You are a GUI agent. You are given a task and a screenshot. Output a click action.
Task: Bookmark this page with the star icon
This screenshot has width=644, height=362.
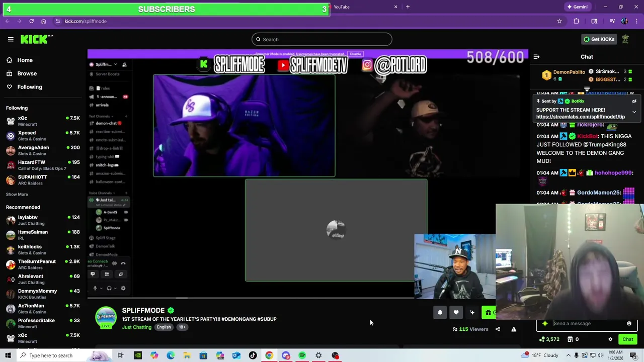tap(559, 21)
